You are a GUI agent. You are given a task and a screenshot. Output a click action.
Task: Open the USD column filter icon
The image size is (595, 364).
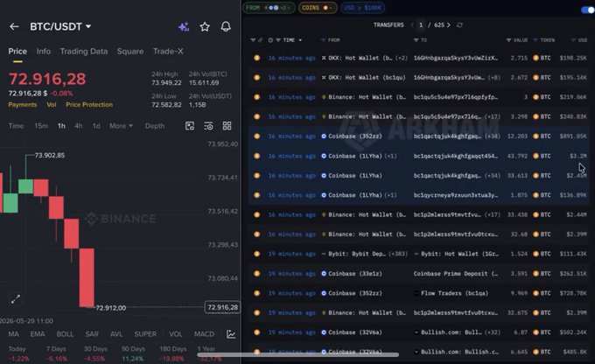point(573,40)
